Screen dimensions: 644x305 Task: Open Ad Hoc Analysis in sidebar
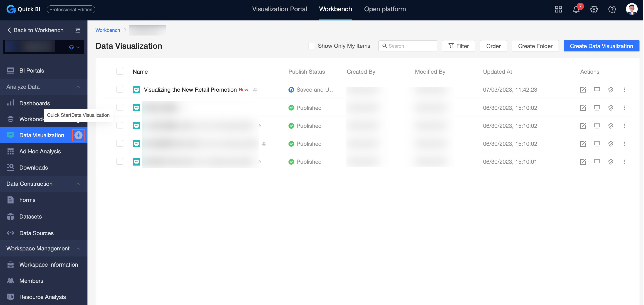point(44,151)
